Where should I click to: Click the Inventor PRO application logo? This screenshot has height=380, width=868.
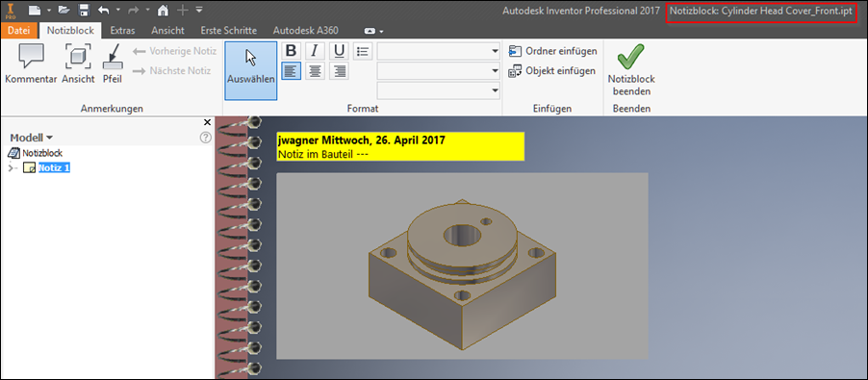(12, 11)
